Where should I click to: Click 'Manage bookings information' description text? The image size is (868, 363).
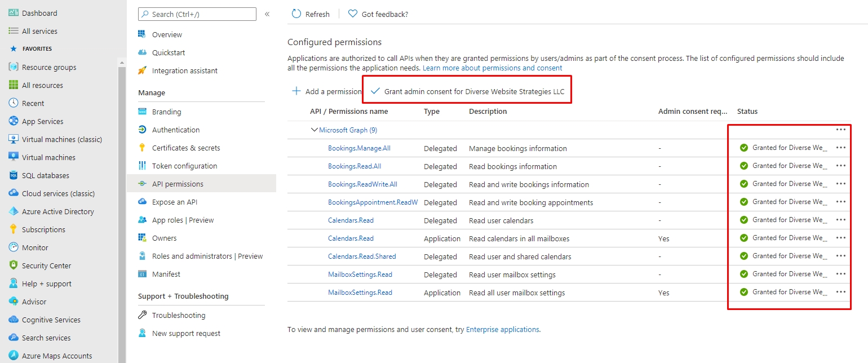click(518, 148)
